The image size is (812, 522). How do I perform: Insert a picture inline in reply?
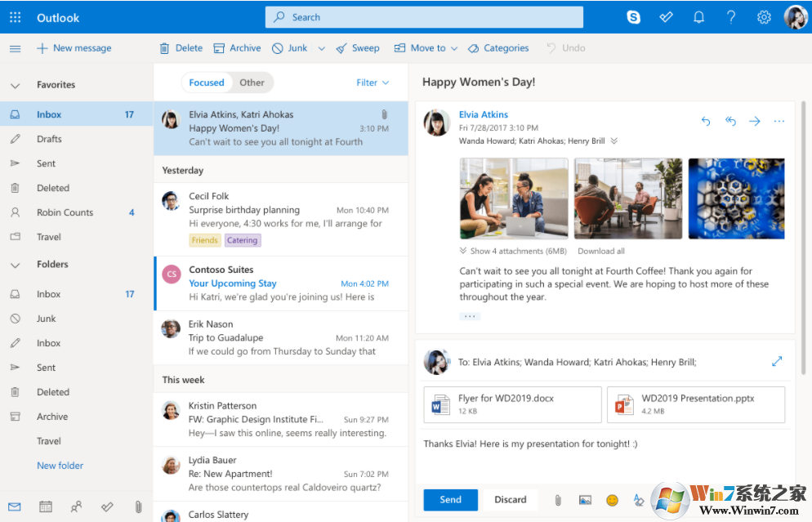click(585, 500)
